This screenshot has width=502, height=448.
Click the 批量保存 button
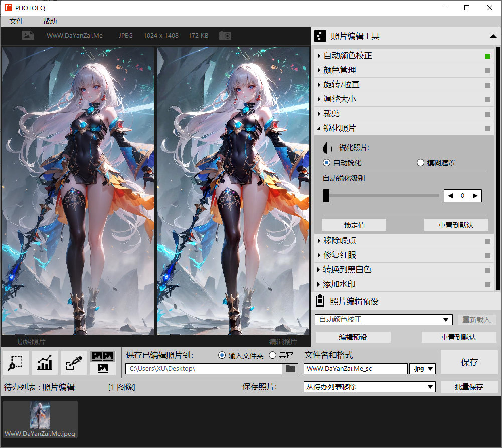tap(469, 387)
